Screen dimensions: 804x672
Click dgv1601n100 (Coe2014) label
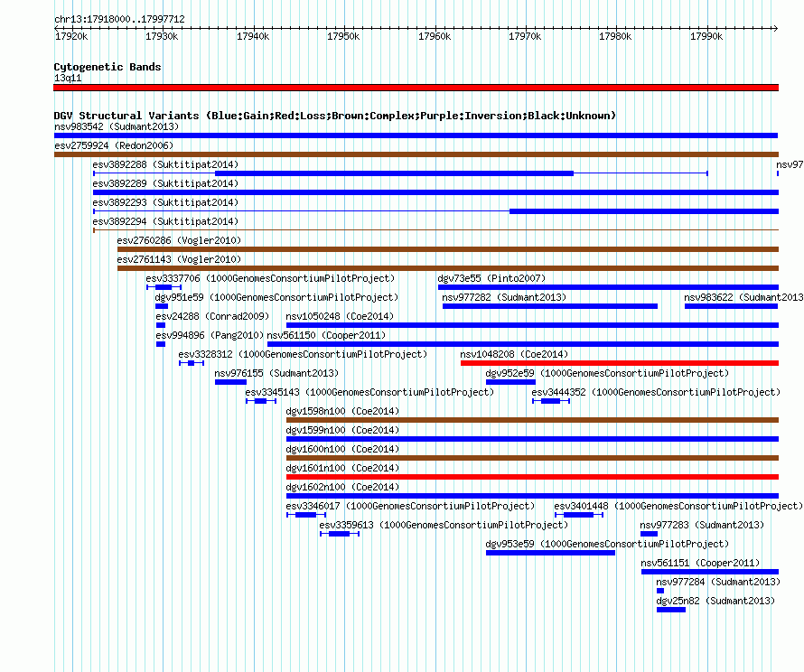(x=342, y=468)
